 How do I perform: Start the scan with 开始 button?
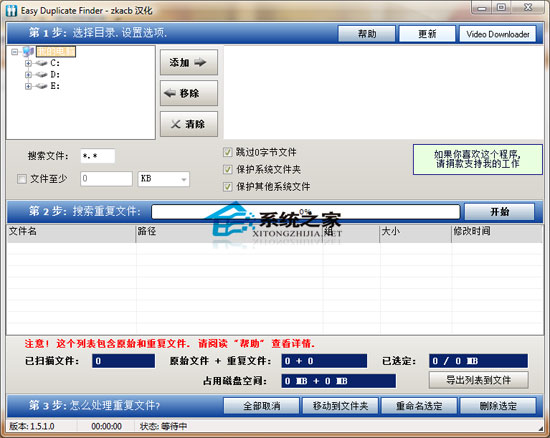click(499, 211)
